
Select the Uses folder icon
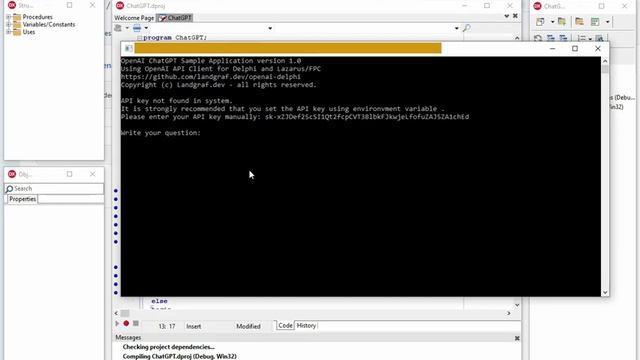(x=17, y=32)
